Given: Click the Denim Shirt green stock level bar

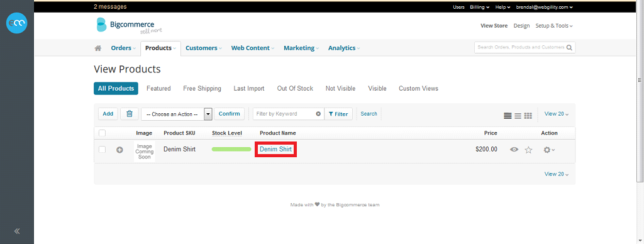Looking at the screenshot, I should pos(231,150).
